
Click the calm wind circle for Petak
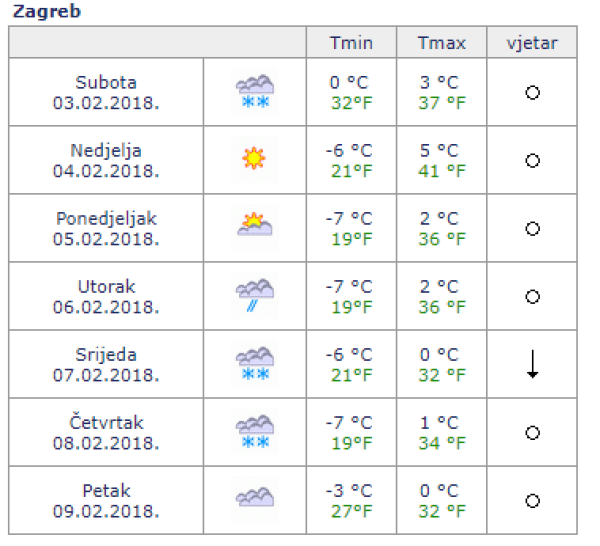[x=533, y=501]
